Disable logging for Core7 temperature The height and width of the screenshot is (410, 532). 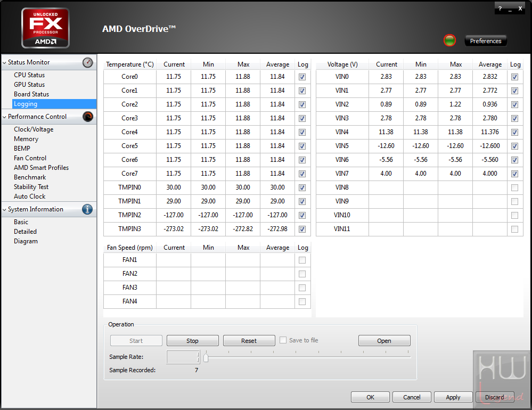pyautogui.click(x=302, y=174)
